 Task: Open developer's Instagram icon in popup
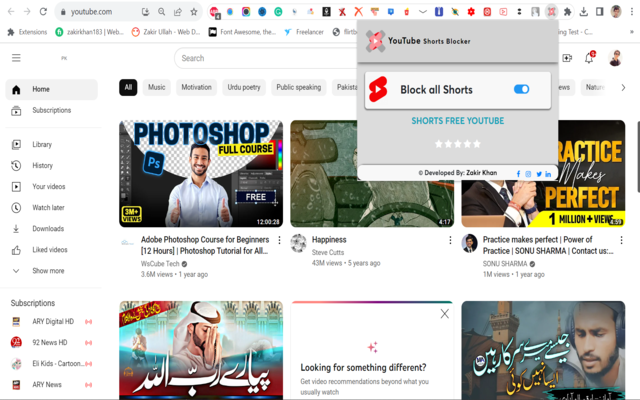(x=528, y=174)
